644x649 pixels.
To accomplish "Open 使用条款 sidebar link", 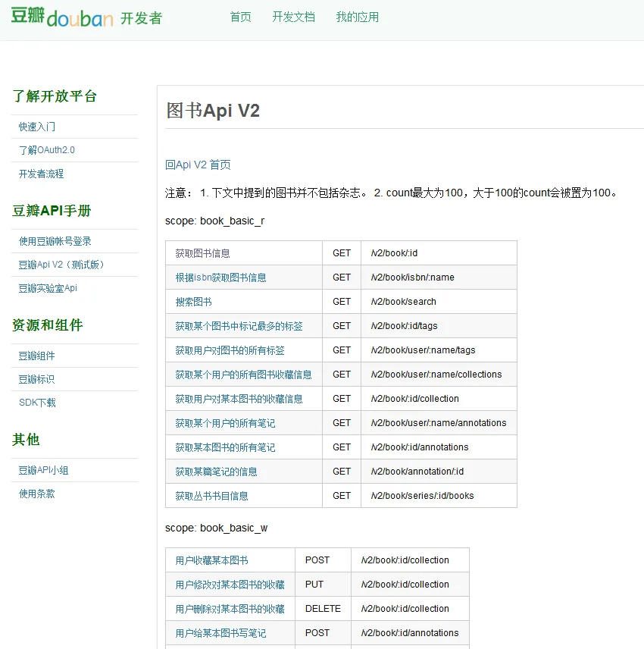I will pyautogui.click(x=37, y=494).
